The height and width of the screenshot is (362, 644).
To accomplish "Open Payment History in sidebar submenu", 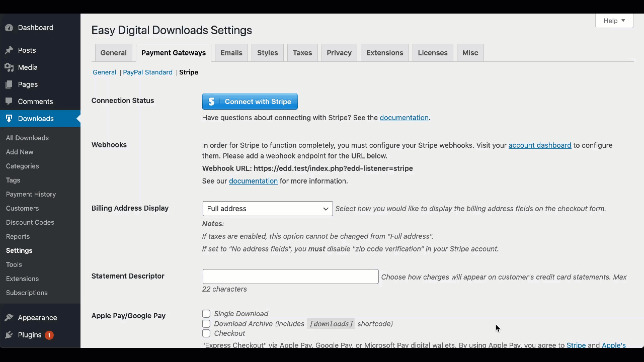I will [x=31, y=194].
